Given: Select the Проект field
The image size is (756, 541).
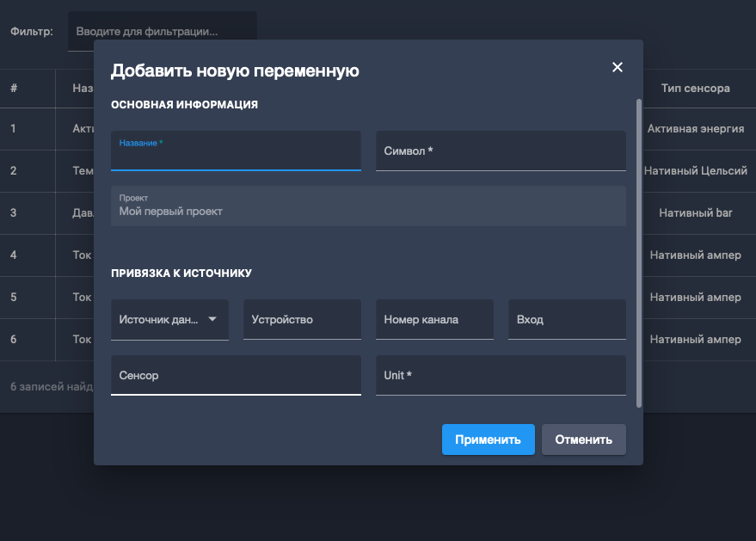Looking at the screenshot, I should tap(368, 206).
